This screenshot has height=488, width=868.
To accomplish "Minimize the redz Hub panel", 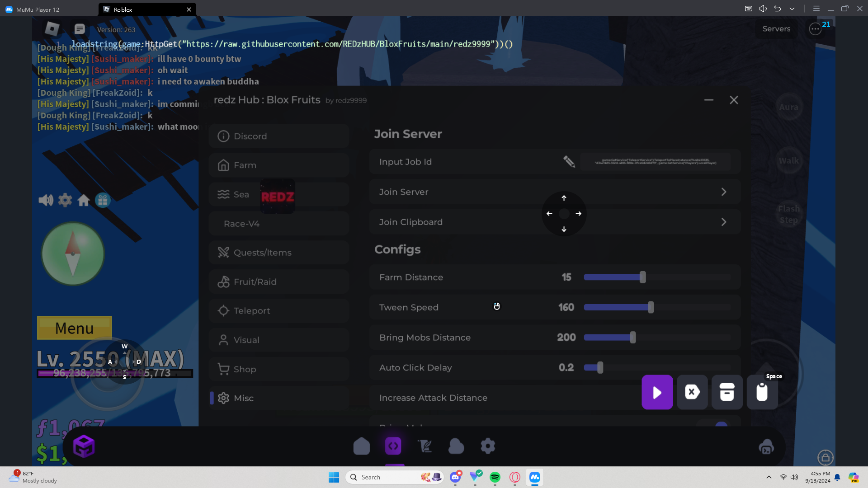I will pyautogui.click(x=708, y=100).
